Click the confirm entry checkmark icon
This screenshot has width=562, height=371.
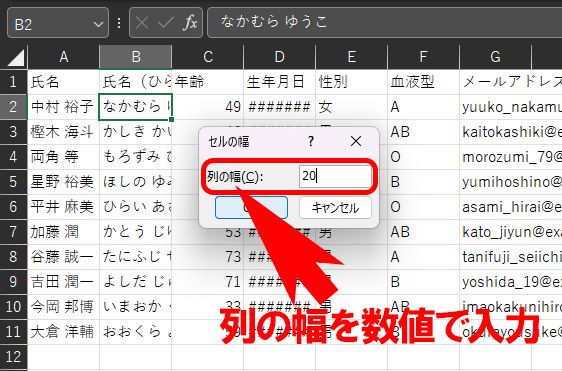coord(166,23)
